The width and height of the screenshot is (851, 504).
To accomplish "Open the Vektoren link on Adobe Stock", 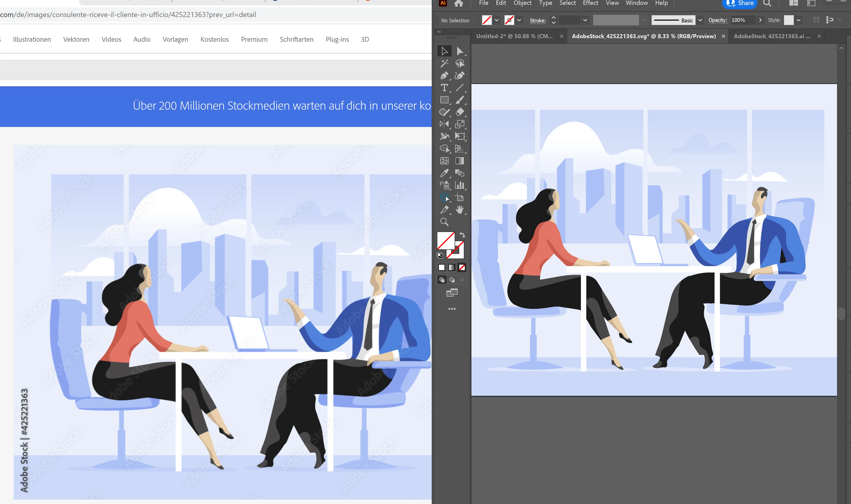I will tap(76, 39).
